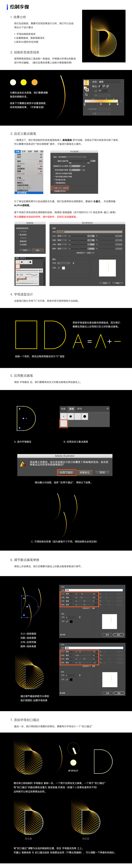Toggle 将所有描边转换为轮廓 checkbox

55,177
